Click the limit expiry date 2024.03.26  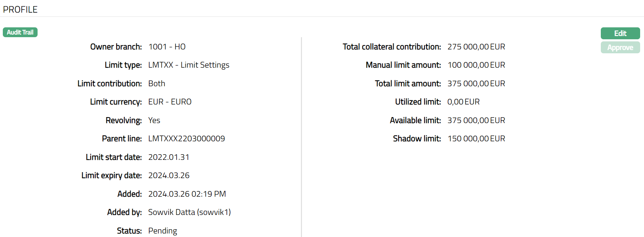[169, 175]
